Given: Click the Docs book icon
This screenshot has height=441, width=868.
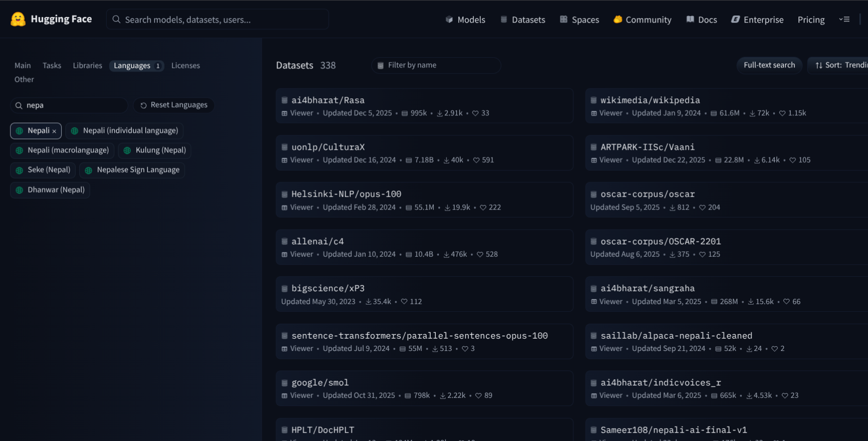Looking at the screenshot, I should (x=690, y=20).
